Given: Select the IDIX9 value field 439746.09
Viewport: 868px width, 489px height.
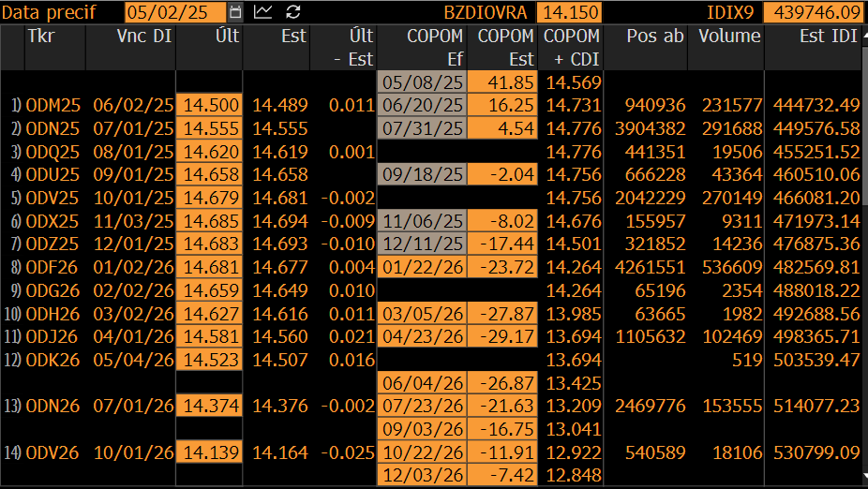Looking at the screenshot, I should tap(815, 12).
